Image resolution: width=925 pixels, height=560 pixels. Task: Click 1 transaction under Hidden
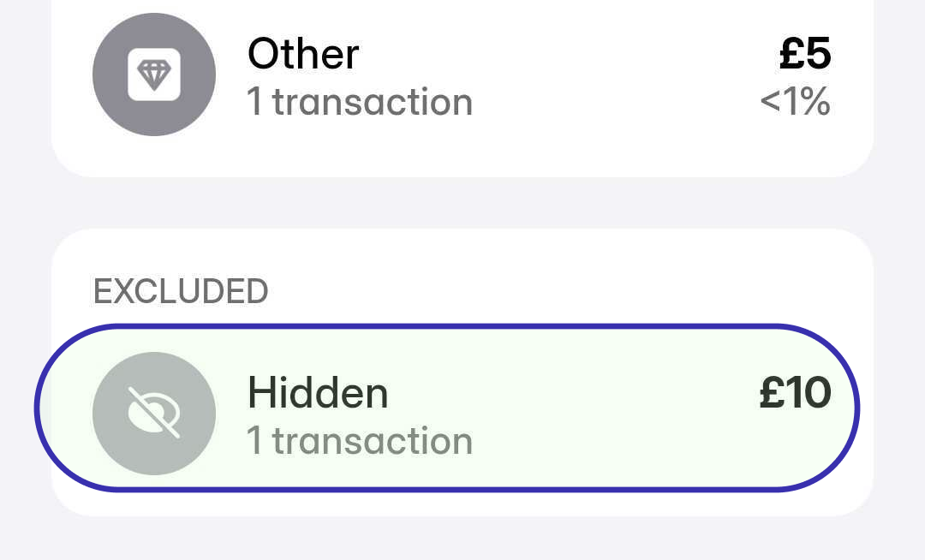pos(360,441)
